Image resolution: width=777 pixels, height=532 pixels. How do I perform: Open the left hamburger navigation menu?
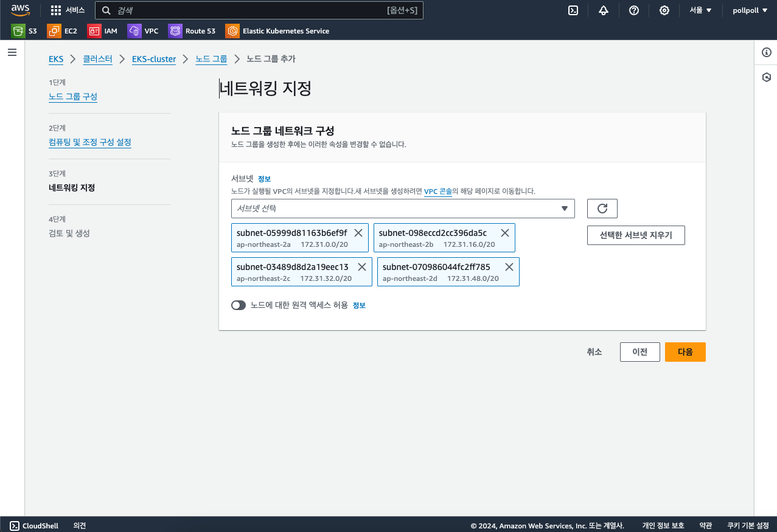click(12, 53)
